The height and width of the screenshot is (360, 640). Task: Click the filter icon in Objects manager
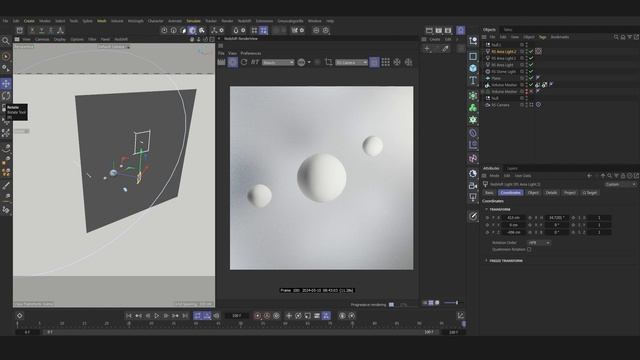coord(630,37)
